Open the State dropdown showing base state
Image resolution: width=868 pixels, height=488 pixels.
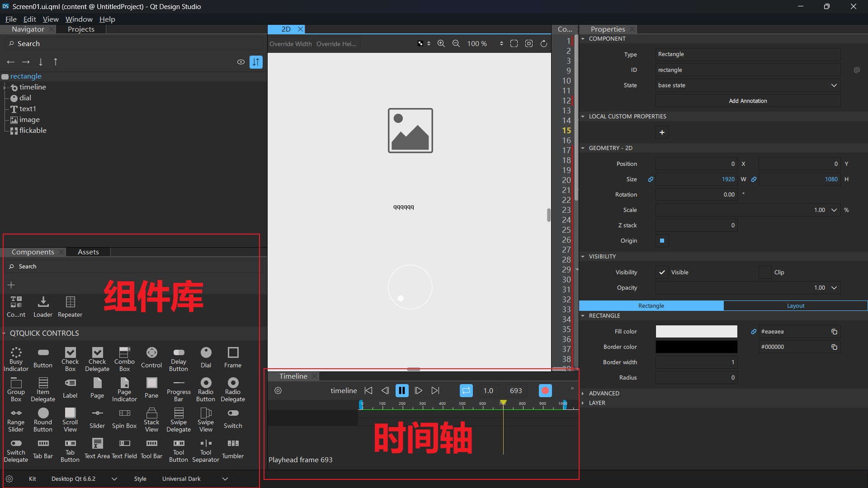pyautogui.click(x=747, y=85)
